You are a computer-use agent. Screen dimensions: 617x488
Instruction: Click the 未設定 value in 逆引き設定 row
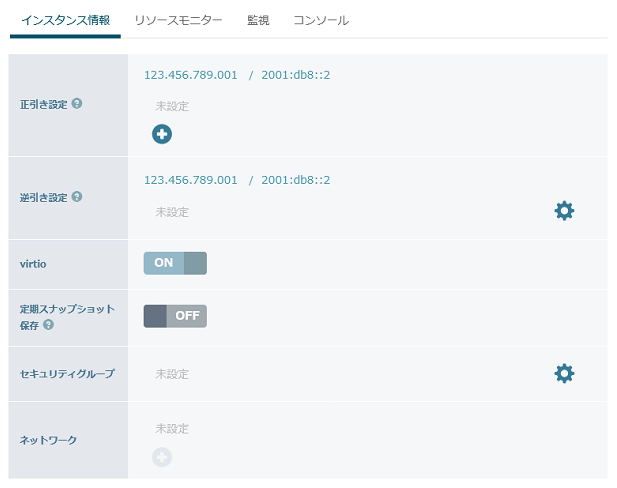pyautogui.click(x=172, y=212)
